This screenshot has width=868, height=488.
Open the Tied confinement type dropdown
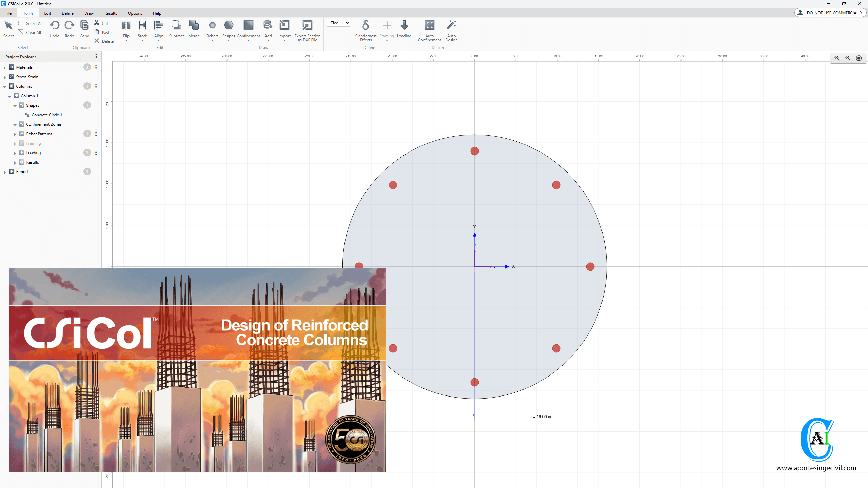338,23
